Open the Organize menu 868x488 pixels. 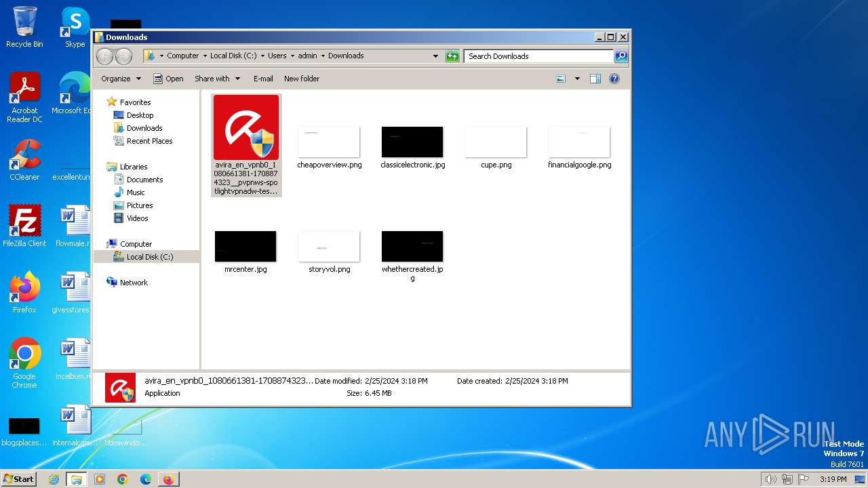(121, 79)
